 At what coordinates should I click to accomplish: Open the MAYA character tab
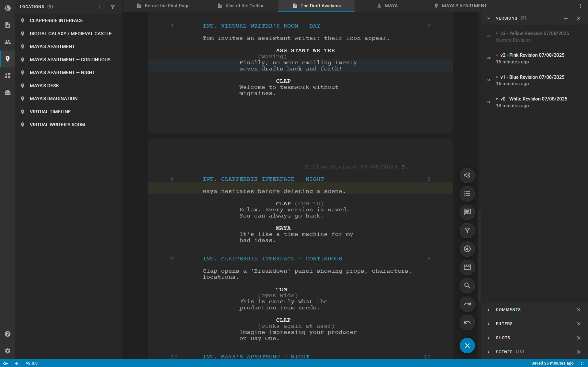click(387, 6)
